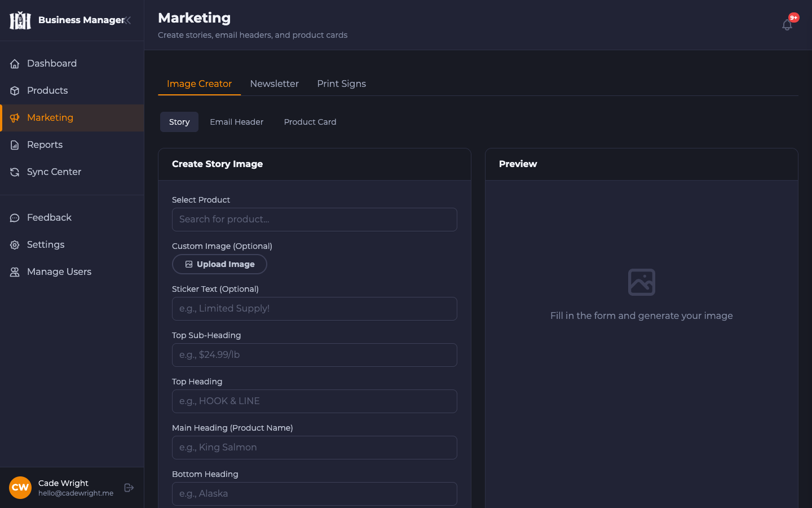Click the Cade Wright user name
The height and width of the screenshot is (508, 812).
[x=63, y=483]
